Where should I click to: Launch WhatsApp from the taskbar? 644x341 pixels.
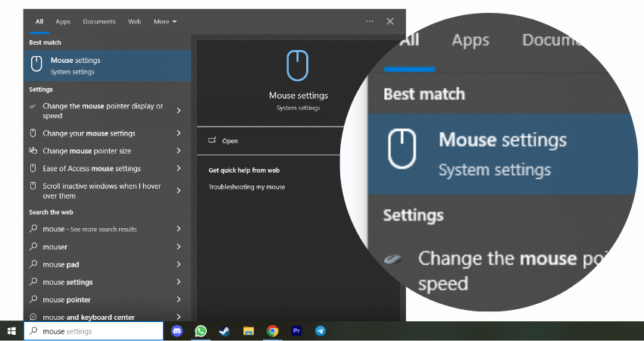pyautogui.click(x=201, y=331)
